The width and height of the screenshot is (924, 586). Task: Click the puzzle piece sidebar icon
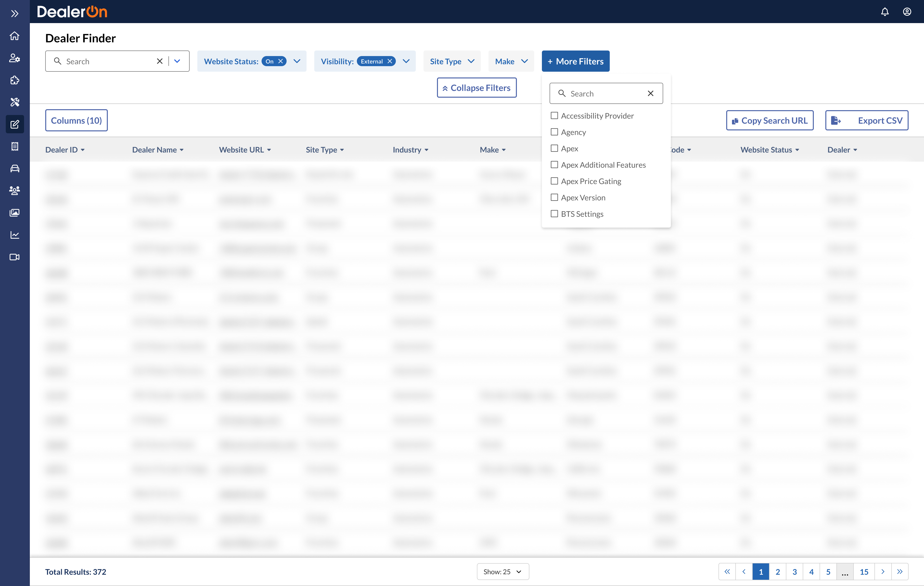(15, 80)
